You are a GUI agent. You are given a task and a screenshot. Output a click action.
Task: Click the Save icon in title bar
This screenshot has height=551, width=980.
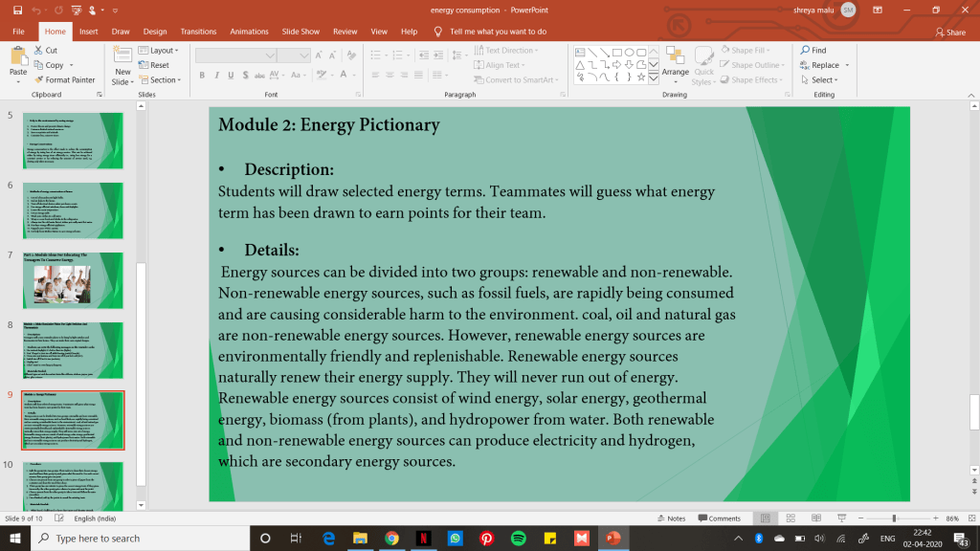[x=17, y=10]
